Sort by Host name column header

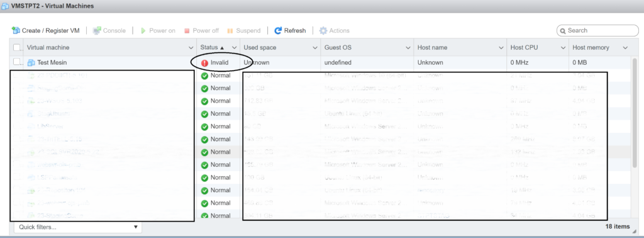432,48
